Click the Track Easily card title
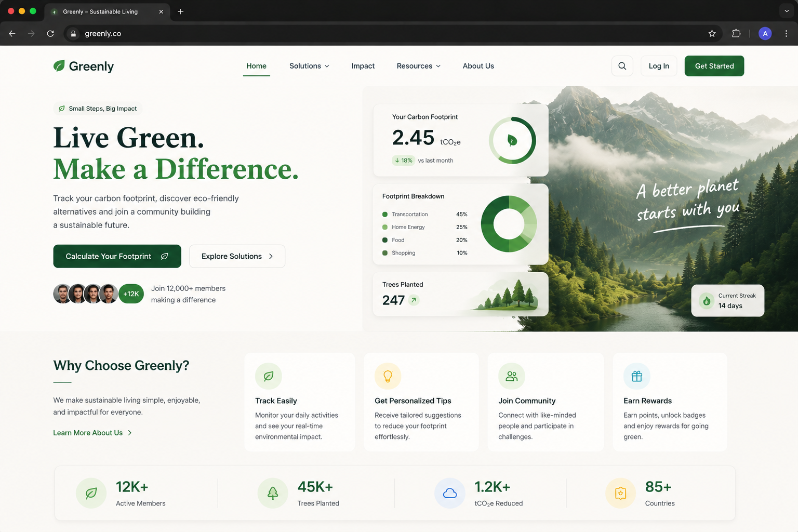This screenshot has width=798, height=532. pyautogui.click(x=276, y=401)
